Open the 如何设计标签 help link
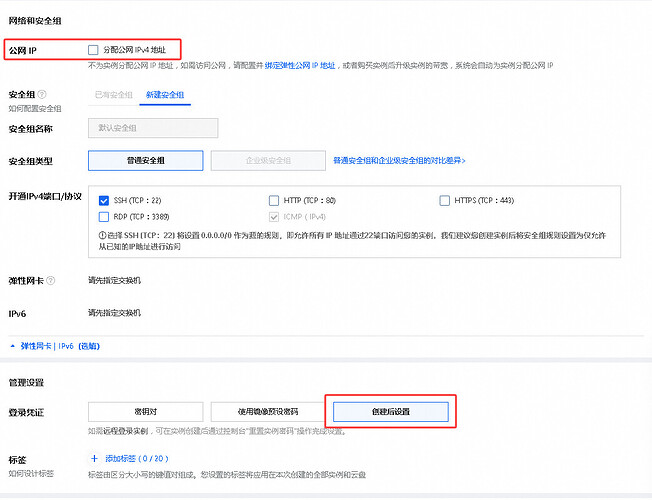 (x=31, y=474)
